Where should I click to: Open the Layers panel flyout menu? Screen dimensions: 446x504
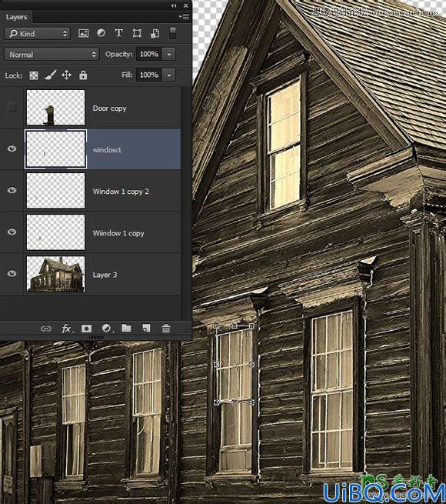click(x=184, y=17)
